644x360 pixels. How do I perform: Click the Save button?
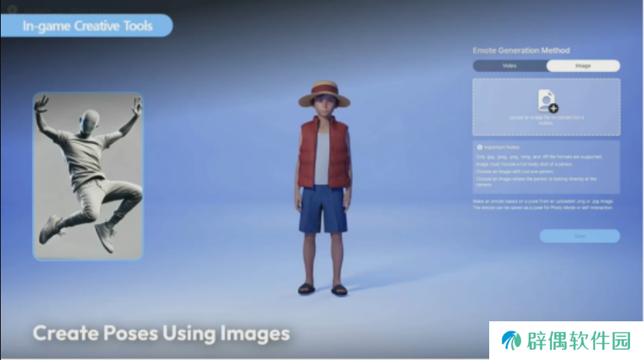(580, 236)
